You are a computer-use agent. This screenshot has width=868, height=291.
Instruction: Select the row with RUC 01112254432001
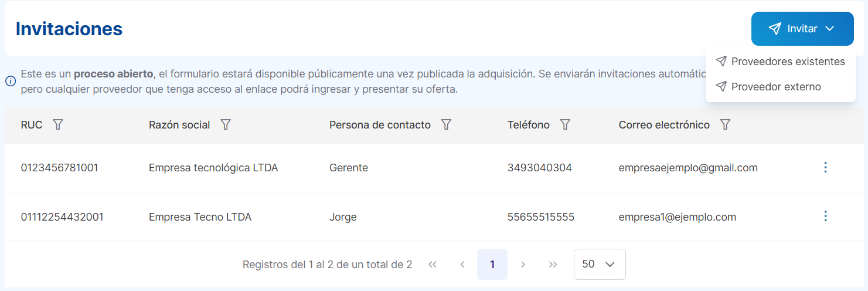[x=62, y=217]
